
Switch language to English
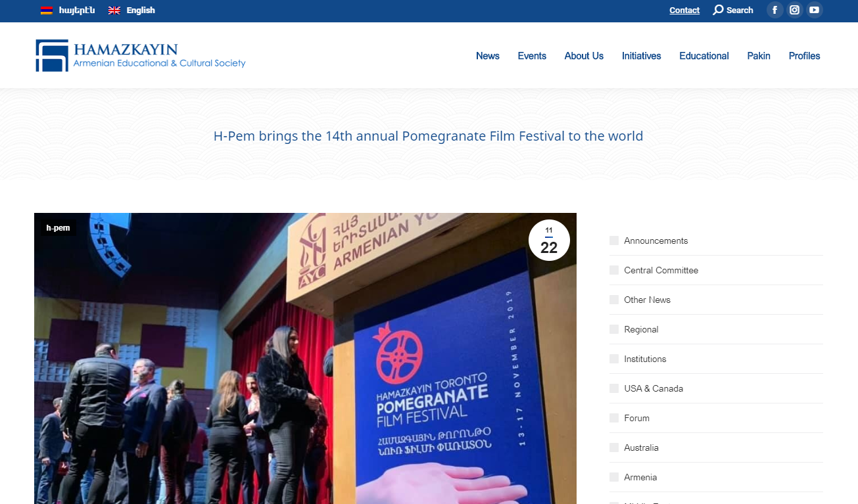[x=141, y=11]
